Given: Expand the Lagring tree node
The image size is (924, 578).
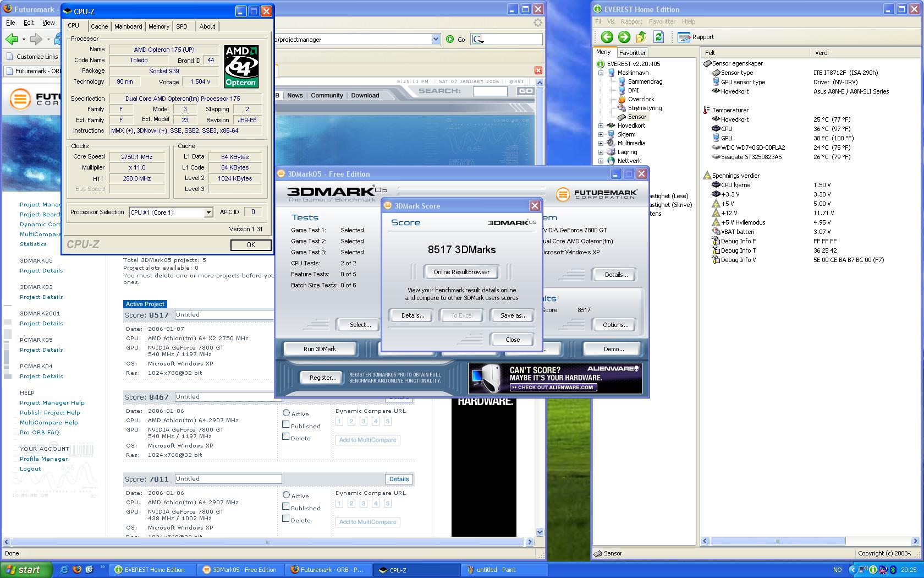Looking at the screenshot, I should coord(601,152).
